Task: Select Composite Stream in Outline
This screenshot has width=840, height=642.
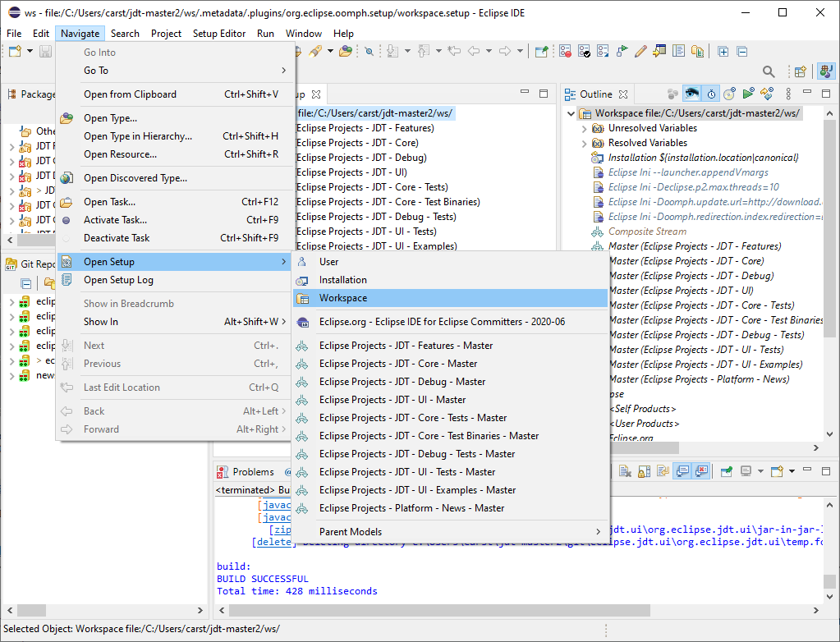Action: (x=647, y=232)
